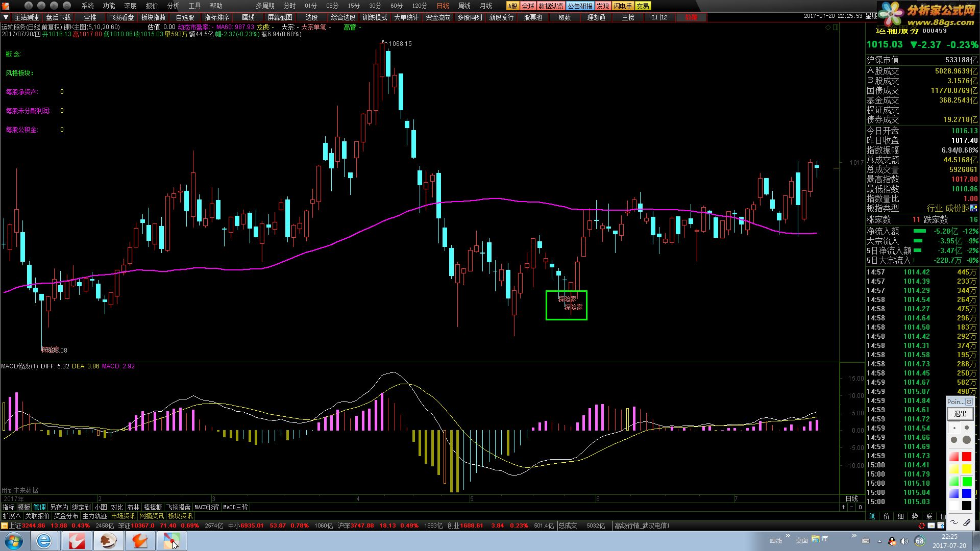Click the first round navigation button in title bar
Screen dimensions: 980x551
(x=28, y=6)
